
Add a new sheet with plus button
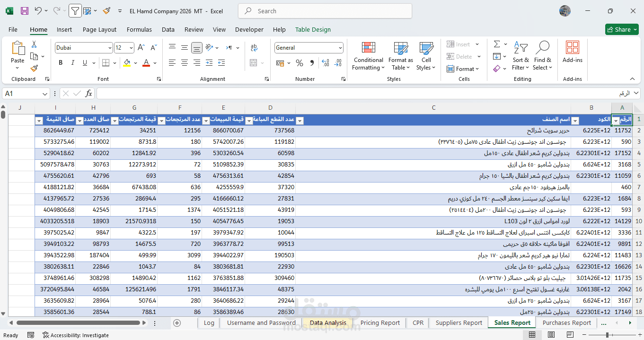point(177,323)
